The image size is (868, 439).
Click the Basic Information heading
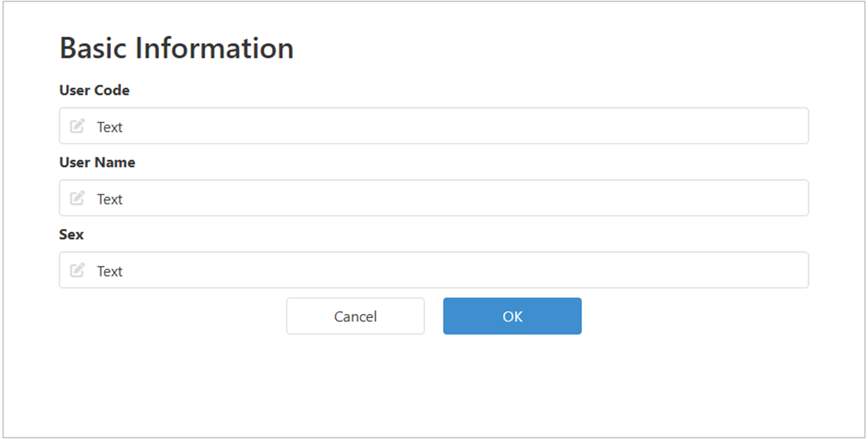(177, 48)
